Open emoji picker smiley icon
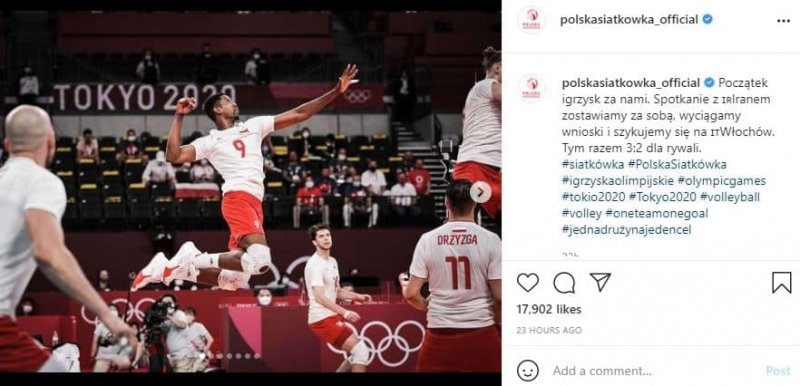The width and height of the screenshot is (800, 386). point(528,371)
